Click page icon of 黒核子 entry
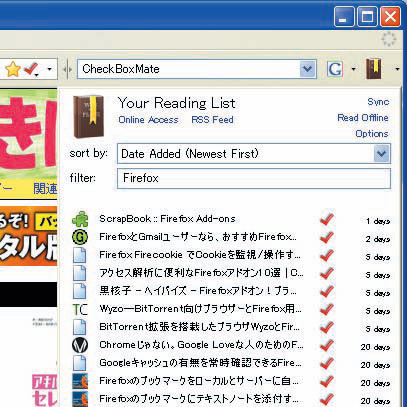Viewport: 407px width, 407px height. pyautogui.click(x=80, y=291)
